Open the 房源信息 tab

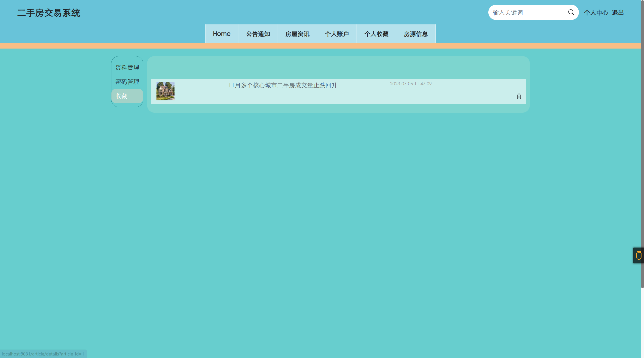pyautogui.click(x=416, y=34)
